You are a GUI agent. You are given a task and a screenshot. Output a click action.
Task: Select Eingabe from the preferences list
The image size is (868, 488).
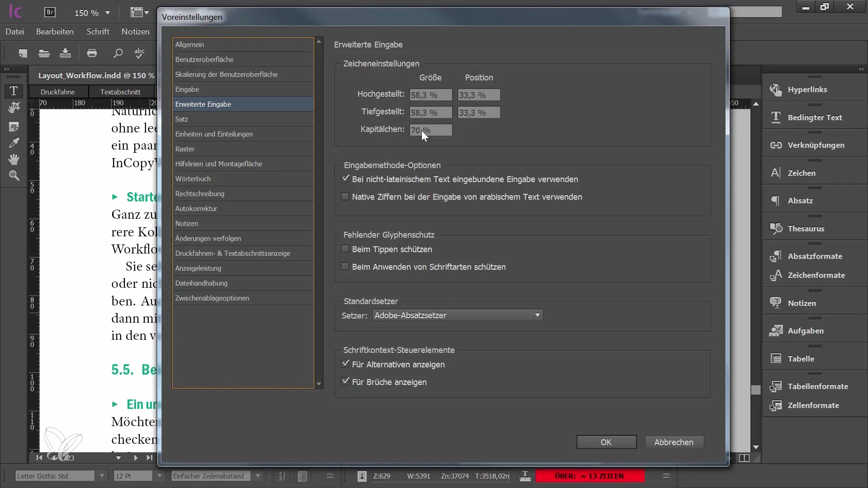coord(187,89)
